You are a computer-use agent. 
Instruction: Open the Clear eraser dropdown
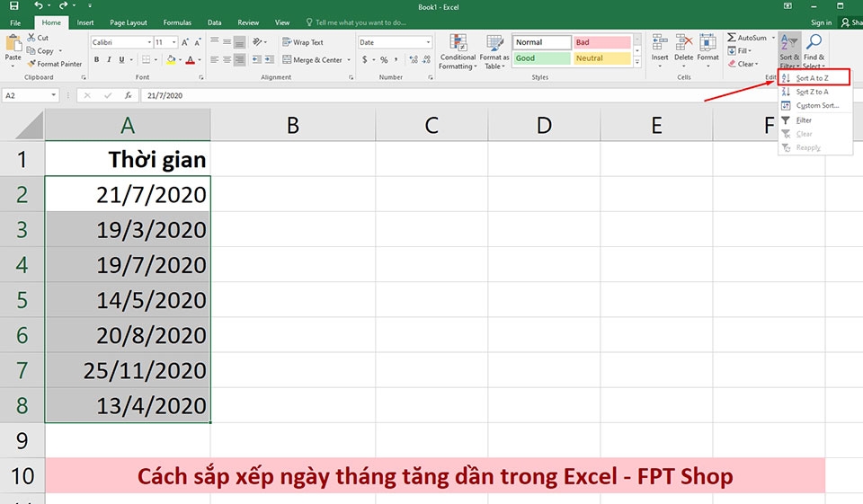pyautogui.click(x=743, y=64)
